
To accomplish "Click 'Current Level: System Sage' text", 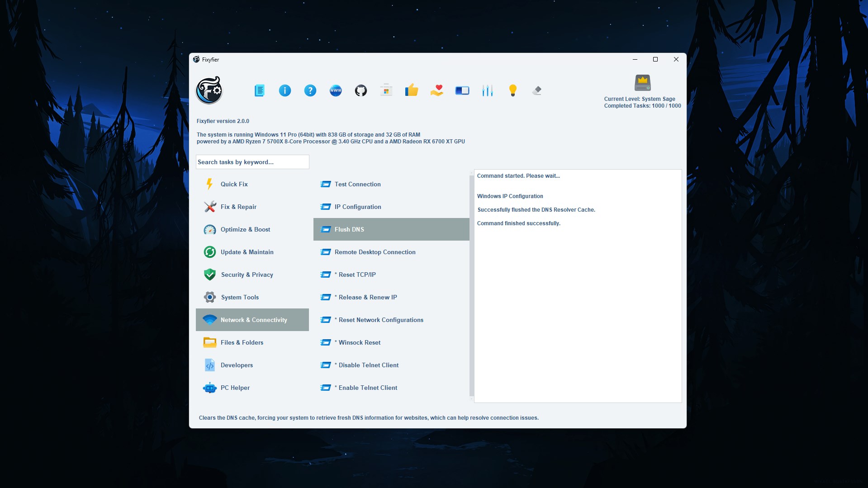I will point(640,99).
